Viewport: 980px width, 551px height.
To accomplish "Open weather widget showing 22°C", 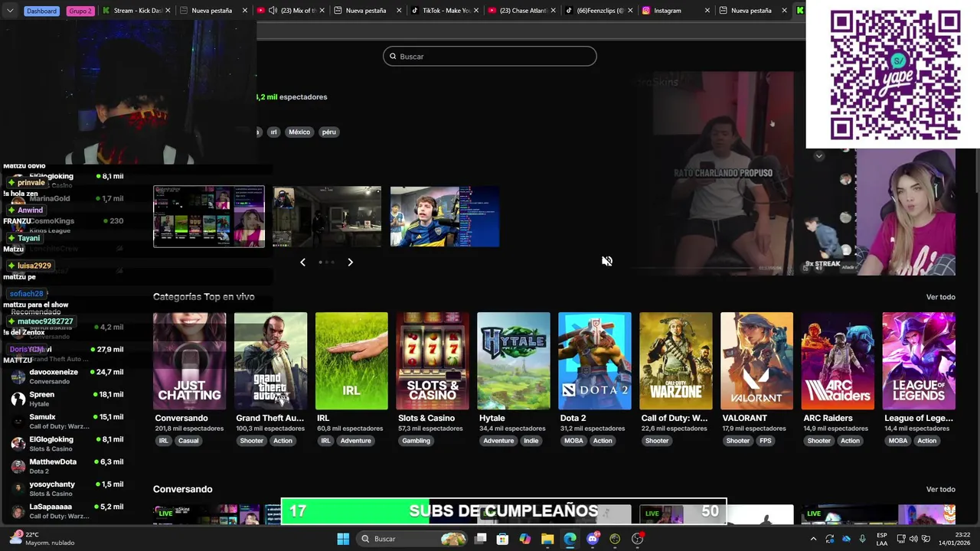I will (43, 539).
